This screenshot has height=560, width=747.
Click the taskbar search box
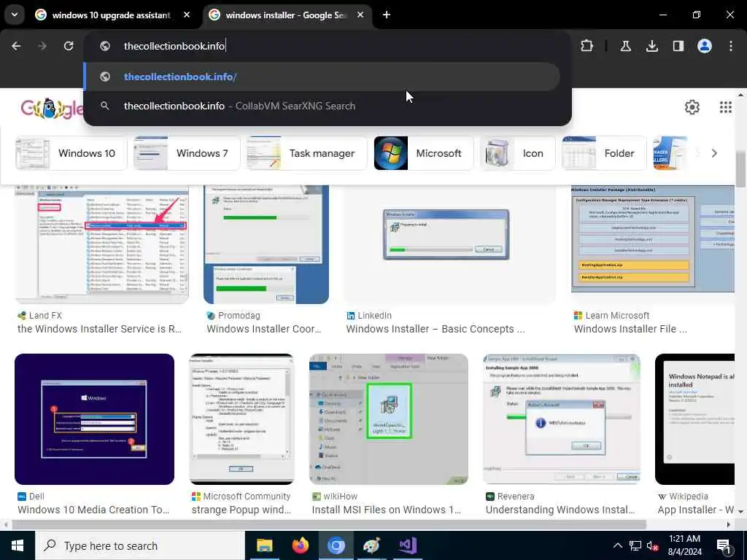pyautogui.click(x=140, y=545)
